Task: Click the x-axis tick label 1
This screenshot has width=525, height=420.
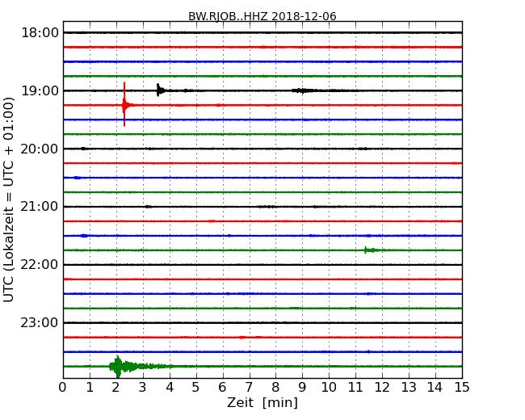Action: click(90, 388)
